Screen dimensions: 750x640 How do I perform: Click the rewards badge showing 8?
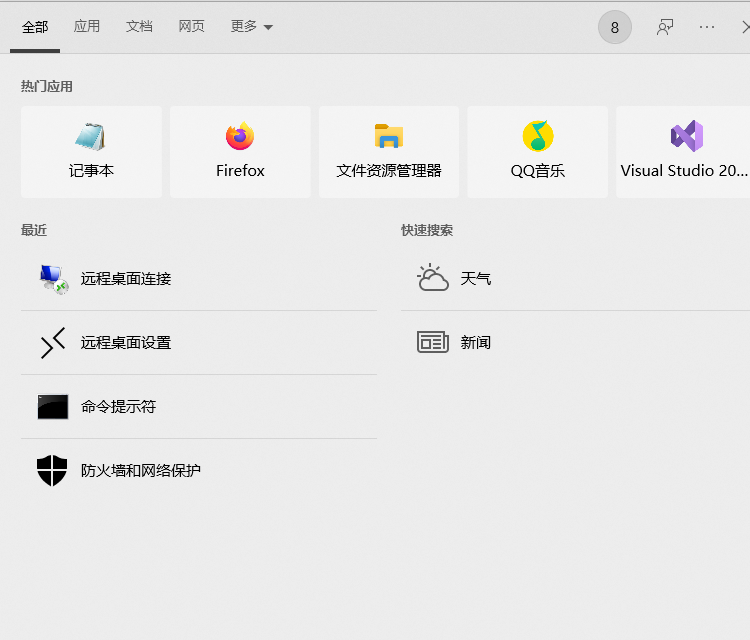click(x=615, y=27)
